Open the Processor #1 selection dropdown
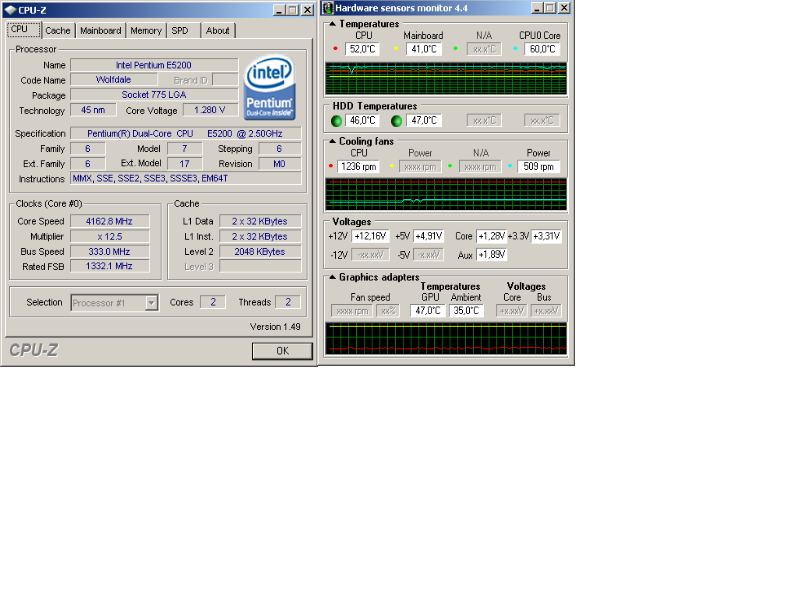Image resolution: width=800 pixels, height=600 pixels. click(x=114, y=303)
